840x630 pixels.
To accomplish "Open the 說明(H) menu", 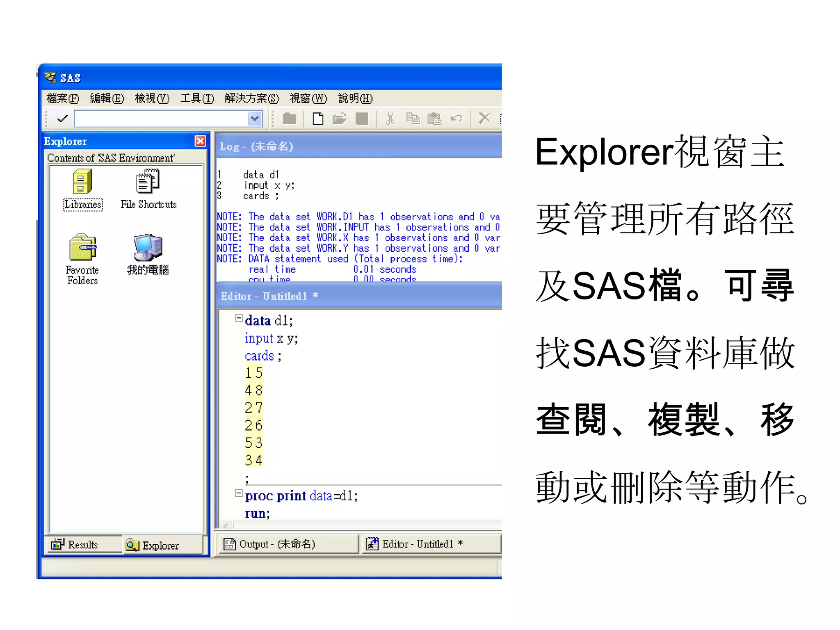I will 355,98.
